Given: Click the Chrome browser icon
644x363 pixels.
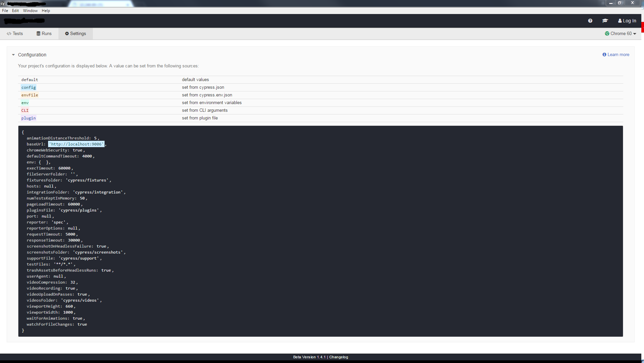Looking at the screenshot, I should pos(607,33).
